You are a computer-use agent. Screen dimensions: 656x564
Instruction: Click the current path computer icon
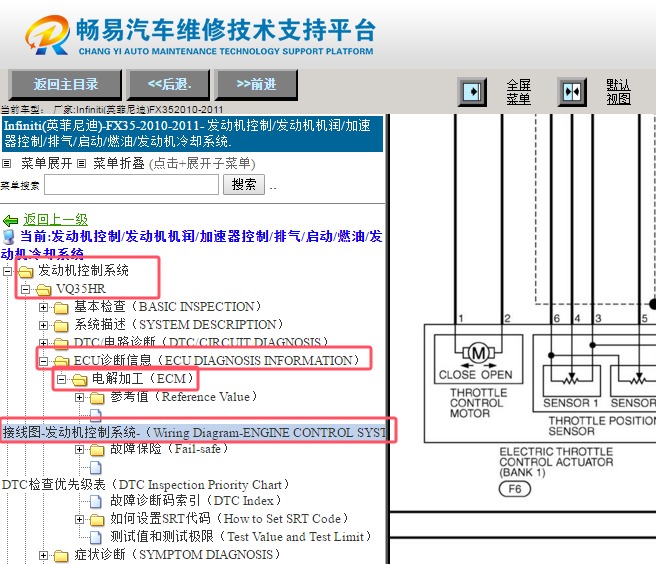pos(8,237)
